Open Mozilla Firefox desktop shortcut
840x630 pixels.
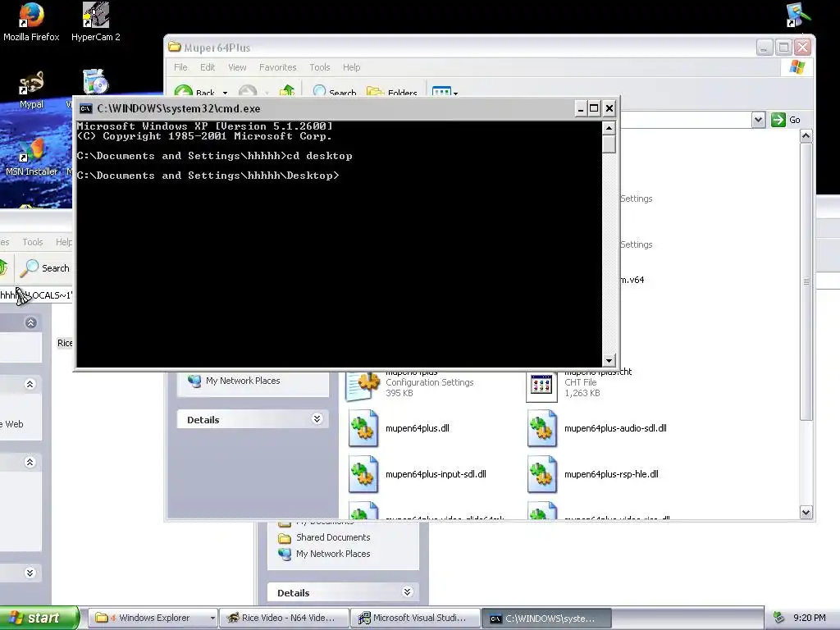point(31,21)
